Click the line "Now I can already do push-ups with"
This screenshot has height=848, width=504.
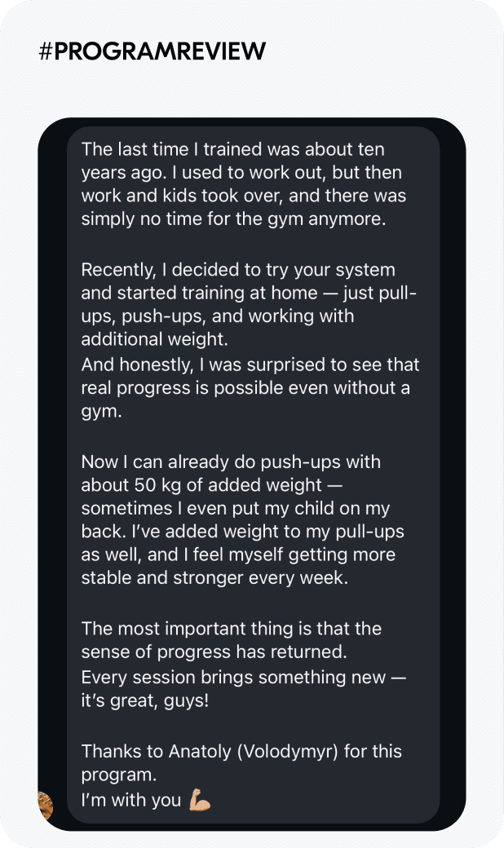pyautogui.click(x=231, y=462)
